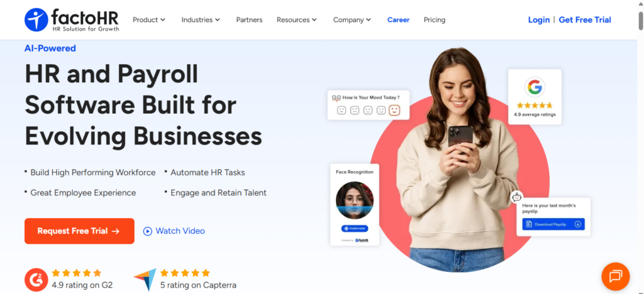Go to the Partners page
The width and height of the screenshot is (644, 294).
coord(249,19)
